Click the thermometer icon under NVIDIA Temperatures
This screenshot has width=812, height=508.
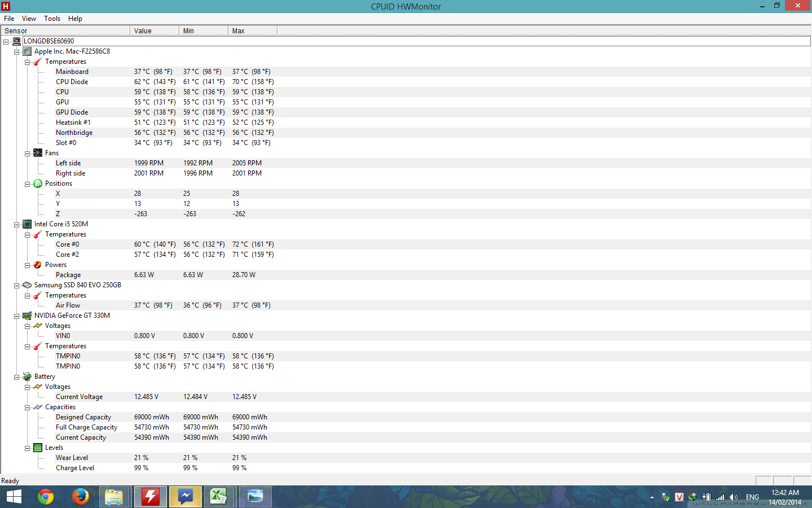38,346
